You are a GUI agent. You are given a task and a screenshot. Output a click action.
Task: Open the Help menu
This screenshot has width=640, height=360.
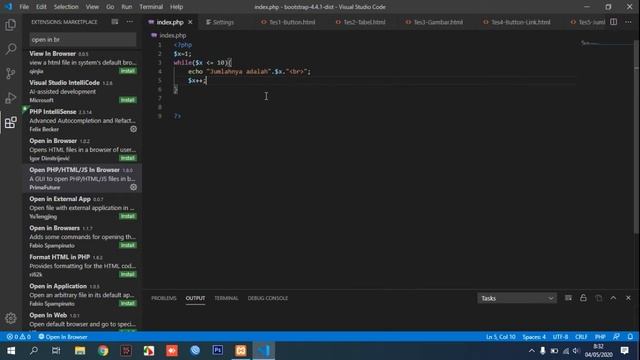(x=176, y=7)
